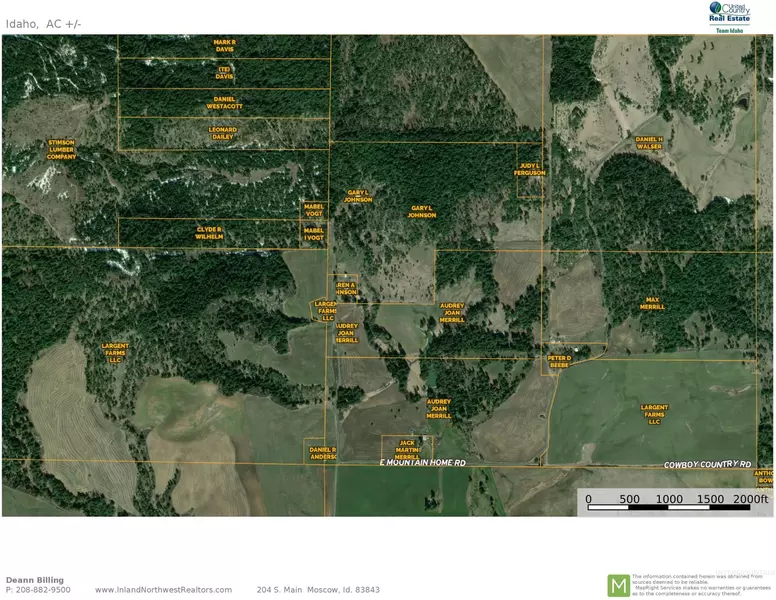Click the Judy L Ferguson parcel label
The image size is (776, 600).
[530, 169]
